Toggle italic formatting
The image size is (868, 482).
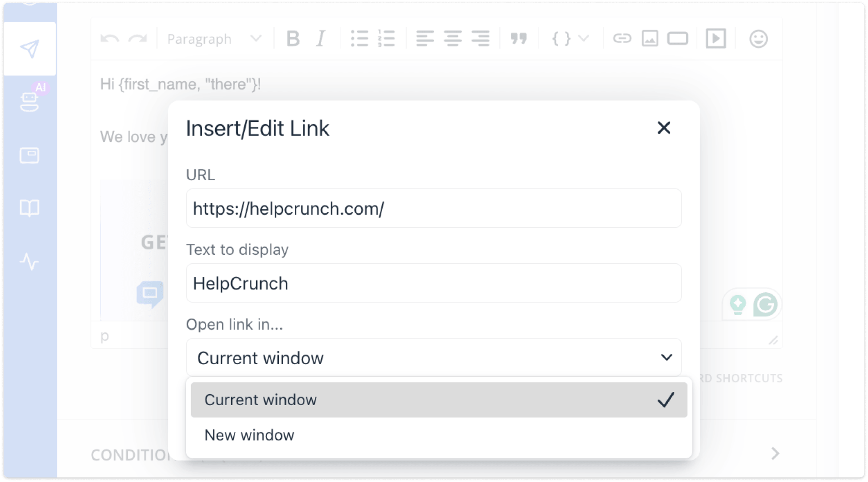pyautogui.click(x=321, y=38)
